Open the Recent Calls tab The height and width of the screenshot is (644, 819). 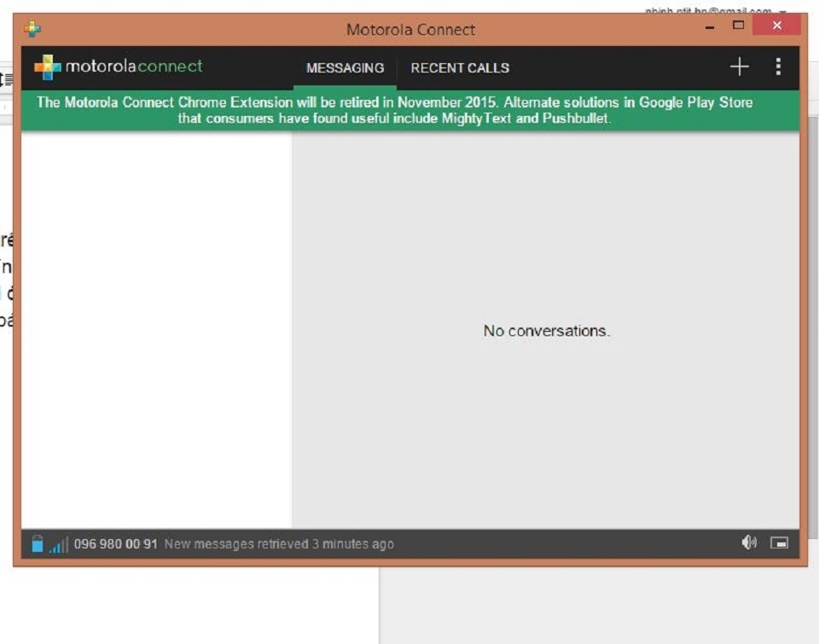460,68
